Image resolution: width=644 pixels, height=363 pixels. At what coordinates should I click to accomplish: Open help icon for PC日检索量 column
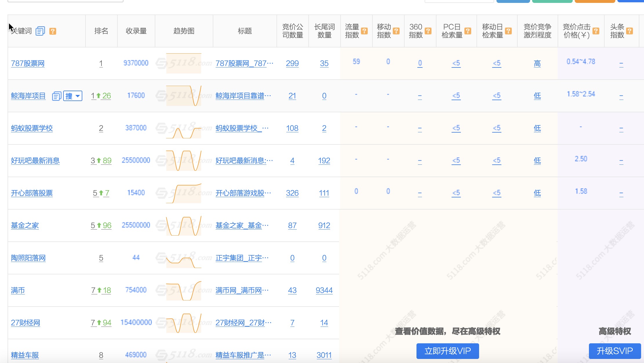coord(467,31)
